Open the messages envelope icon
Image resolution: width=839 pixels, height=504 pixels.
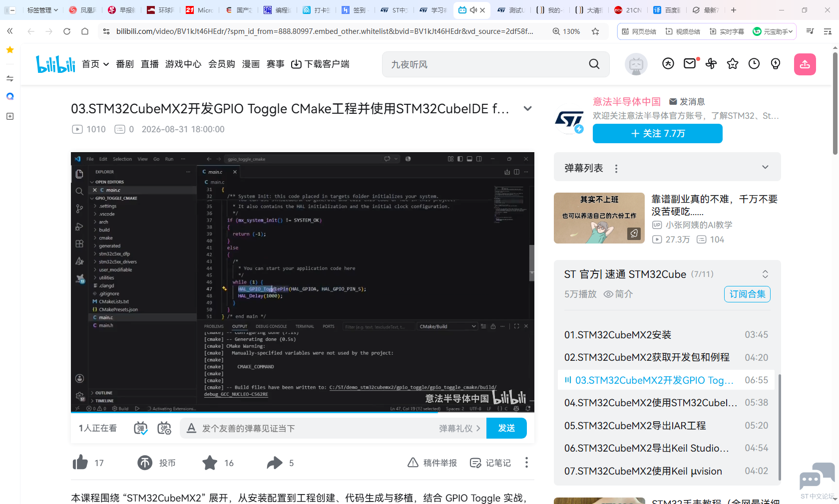[x=690, y=63]
